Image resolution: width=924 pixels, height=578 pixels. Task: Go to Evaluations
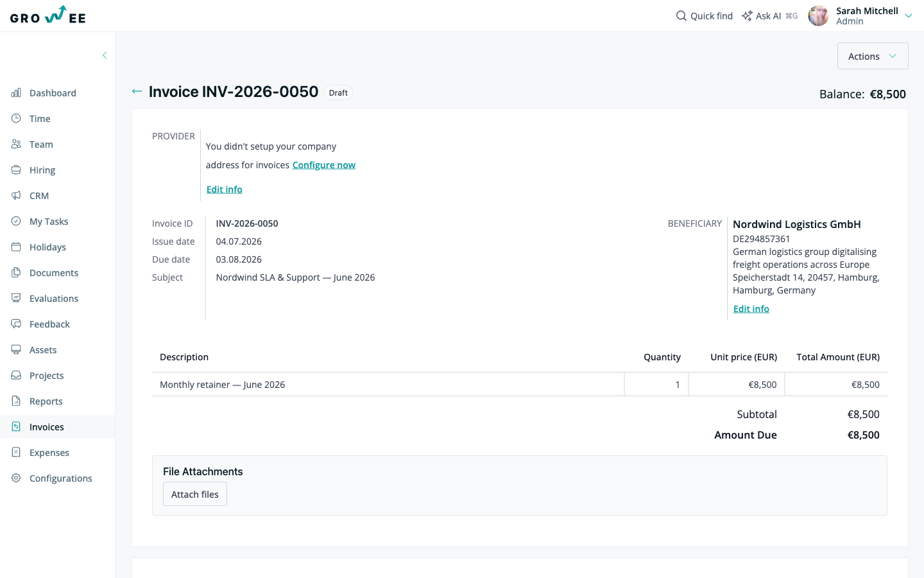point(58,299)
